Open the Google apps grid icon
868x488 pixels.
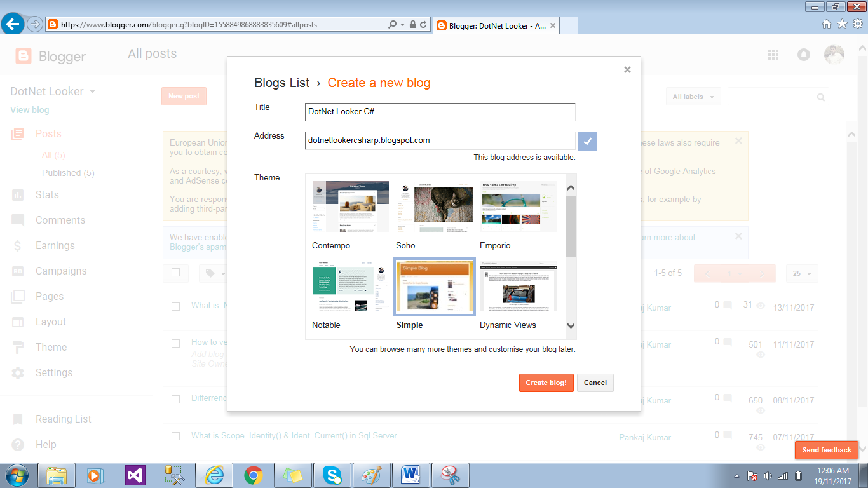[x=773, y=55]
